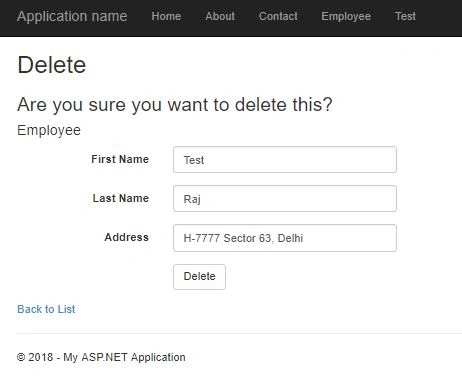Open the Contact nav link

tap(278, 16)
